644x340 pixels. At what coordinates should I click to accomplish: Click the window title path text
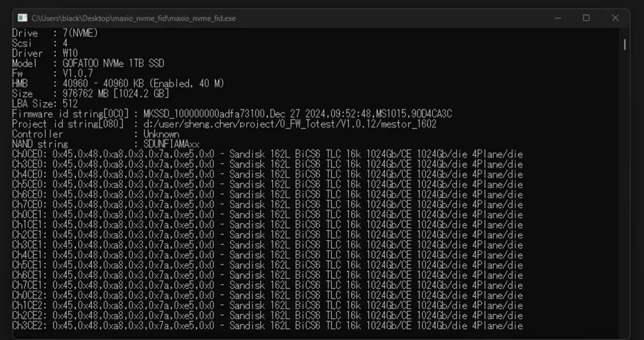[x=134, y=18]
